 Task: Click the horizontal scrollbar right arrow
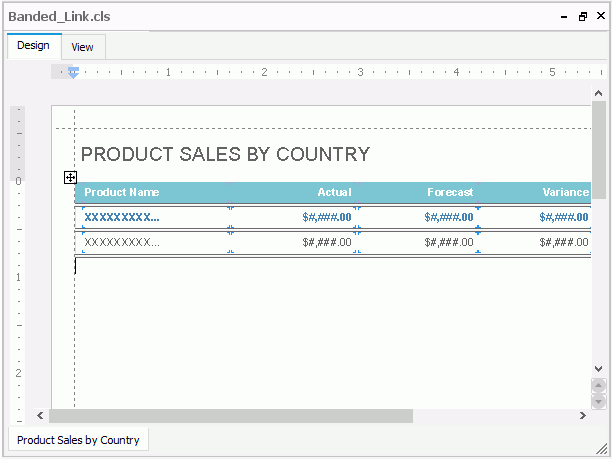tap(583, 416)
